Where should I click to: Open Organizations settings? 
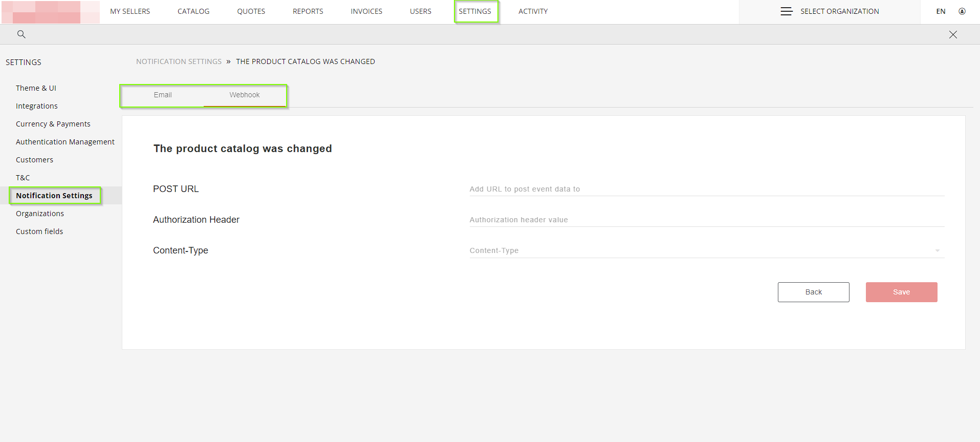click(40, 214)
